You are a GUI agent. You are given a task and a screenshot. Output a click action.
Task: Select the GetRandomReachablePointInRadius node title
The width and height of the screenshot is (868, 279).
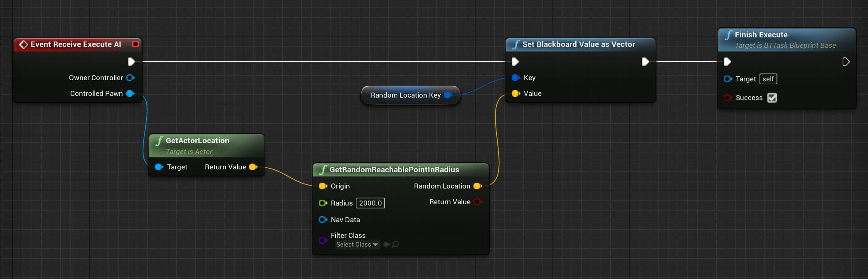[x=394, y=169]
